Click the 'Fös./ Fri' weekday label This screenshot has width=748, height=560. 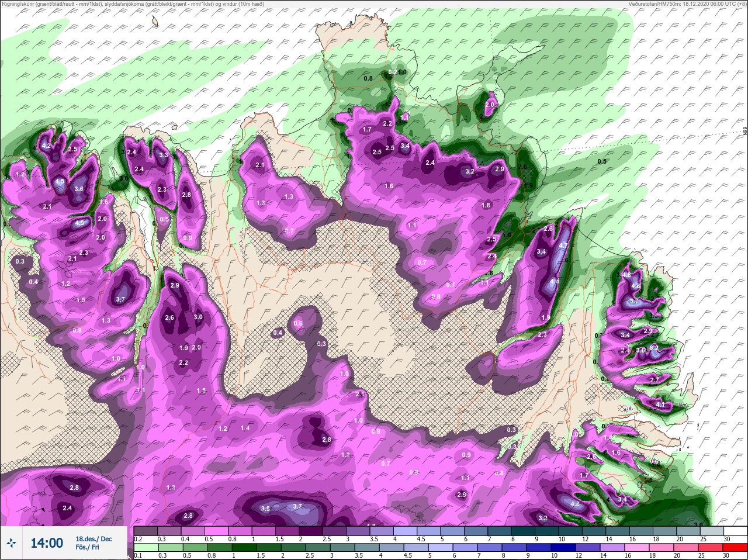coord(87,548)
